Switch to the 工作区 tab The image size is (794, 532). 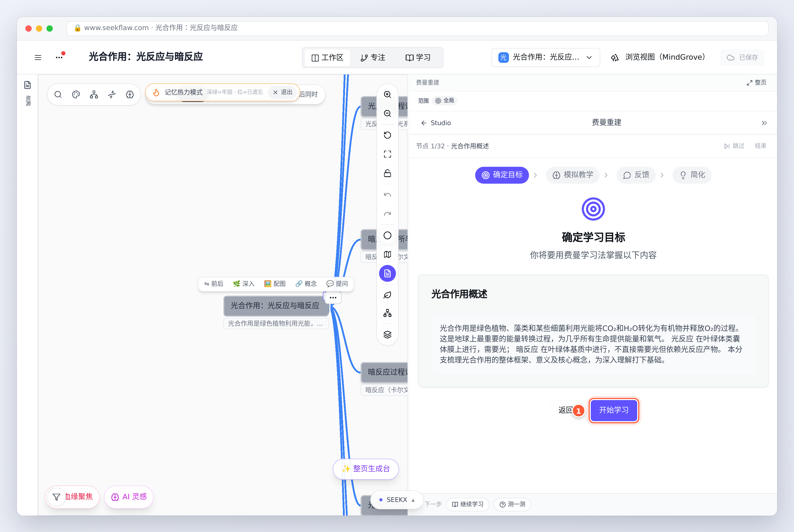[327, 58]
